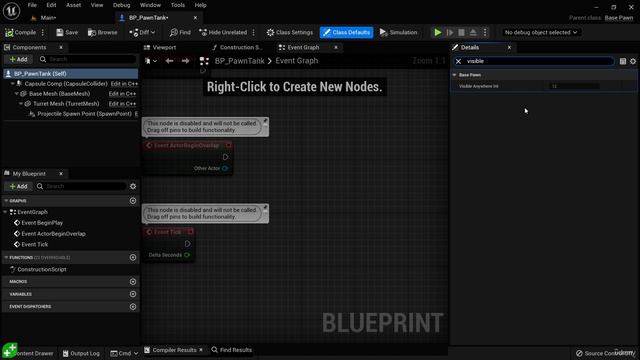This screenshot has width=640, height=360.
Task: Open the Output Log
Action: click(x=81, y=353)
